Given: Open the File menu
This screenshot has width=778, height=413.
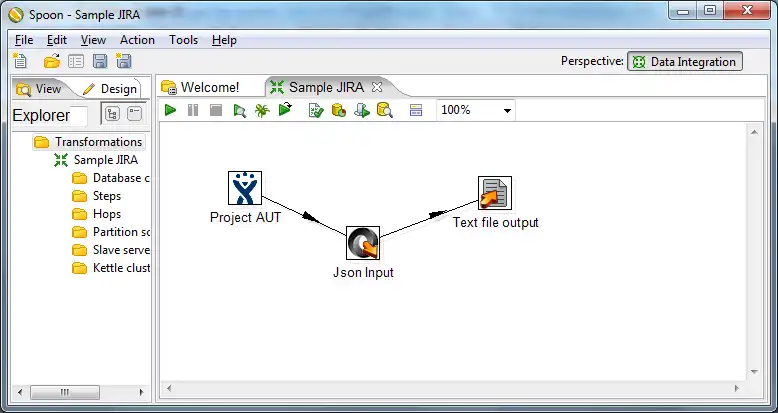Looking at the screenshot, I should coord(24,40).
